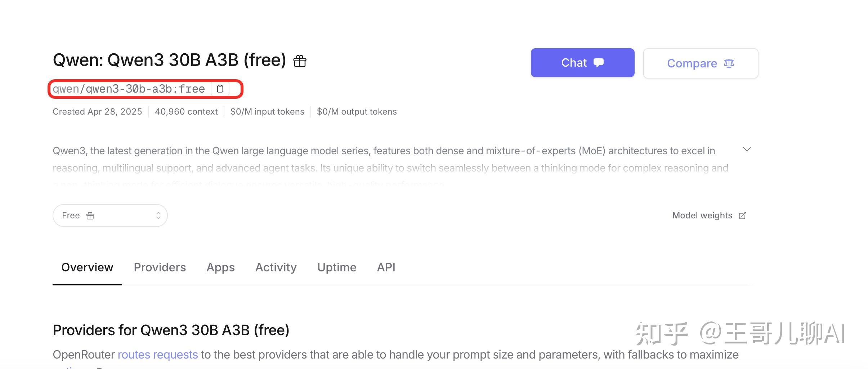
Task: Click the up-down arrows of the Free selector
Action: pyautogui.click(x=158, y=215)
